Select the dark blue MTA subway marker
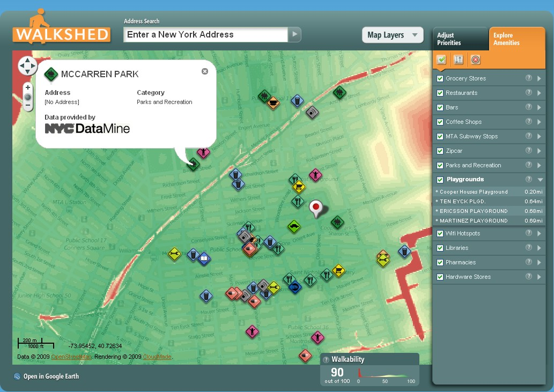This screenshot has height=392, width=554. 294,287
